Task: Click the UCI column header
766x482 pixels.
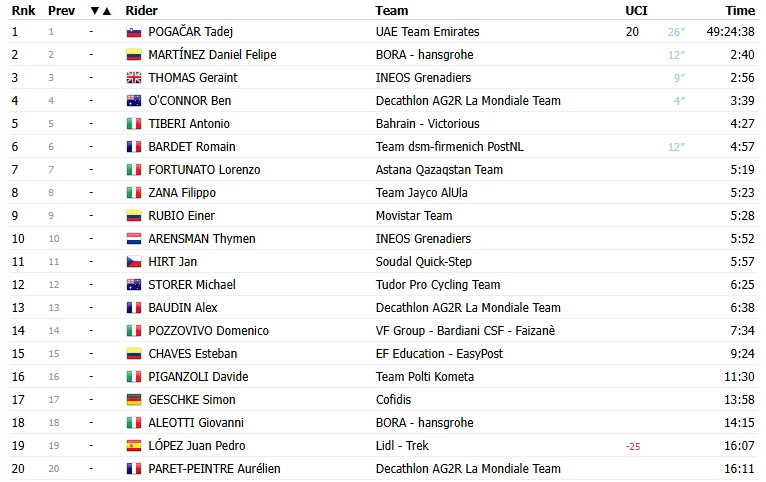Action: click(636, 10)
